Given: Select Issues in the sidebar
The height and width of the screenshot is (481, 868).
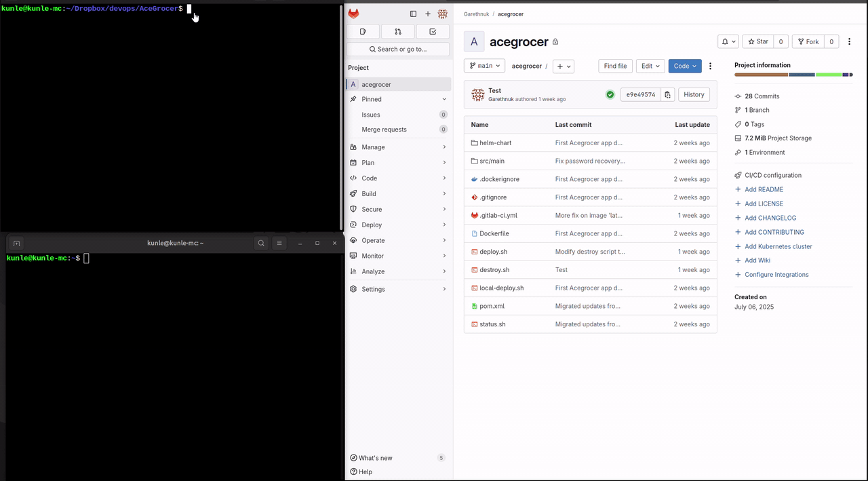Looking at the screenshot, I should coord(398,115).
